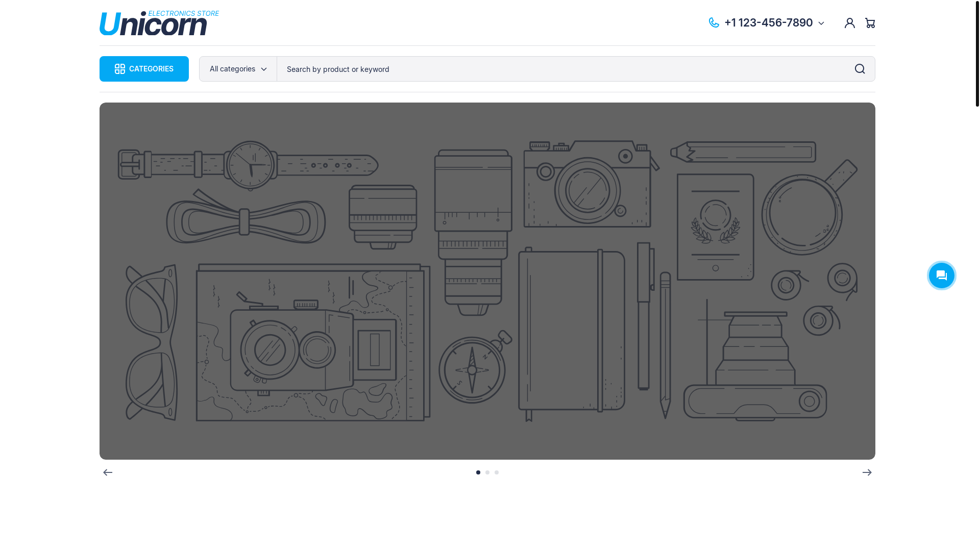Click the search magnifier icon
Image resolution: width=980 pixels, height=551 pixels.
(x=860, y=69)
